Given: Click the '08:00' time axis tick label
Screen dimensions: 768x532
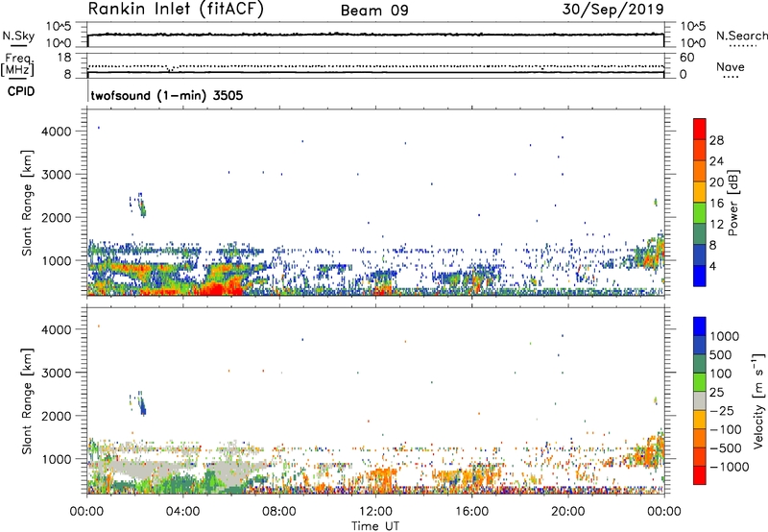Looking at the screenshot, I should click(279, 512).
